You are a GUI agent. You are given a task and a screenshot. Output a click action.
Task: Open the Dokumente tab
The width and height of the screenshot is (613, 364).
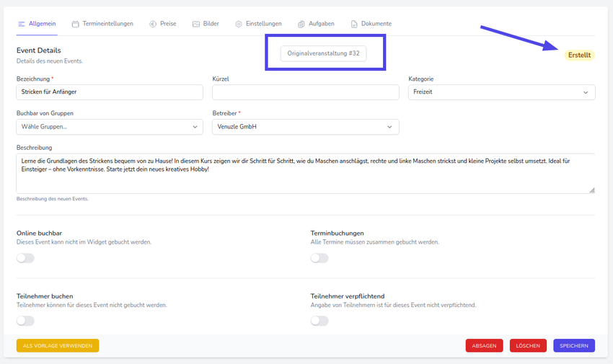[376, 24]
